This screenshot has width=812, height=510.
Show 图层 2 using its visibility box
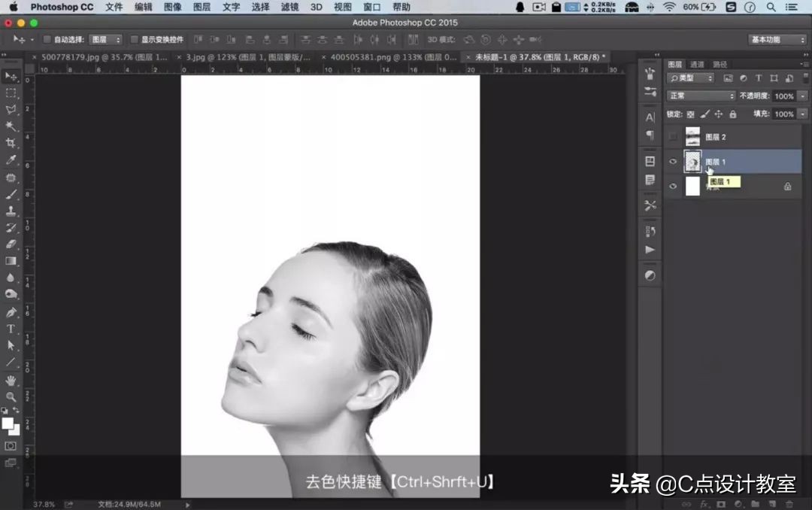673,137
